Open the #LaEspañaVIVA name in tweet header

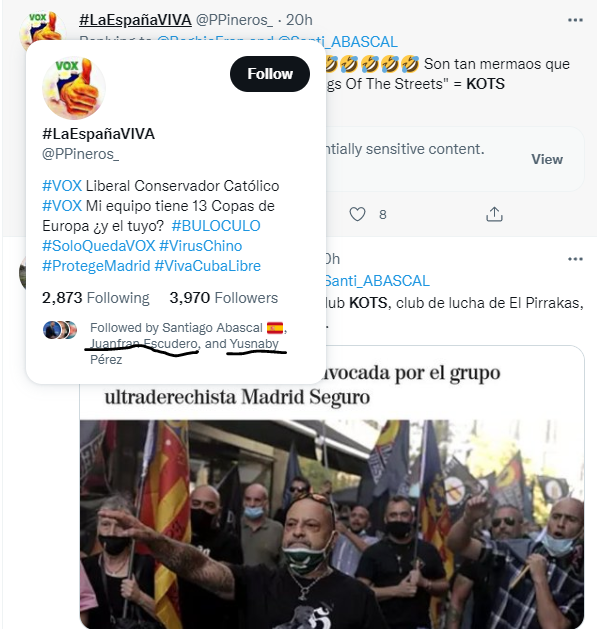135,20
